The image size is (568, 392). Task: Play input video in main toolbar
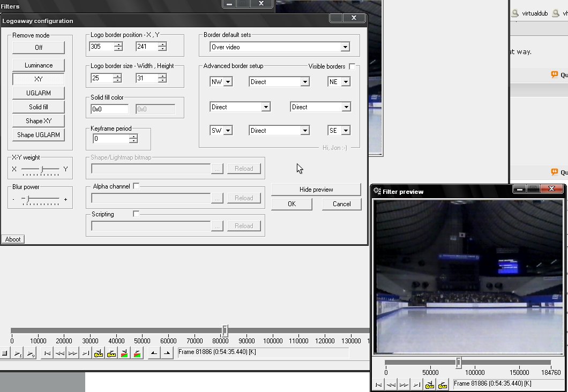[x=17, y=353]
